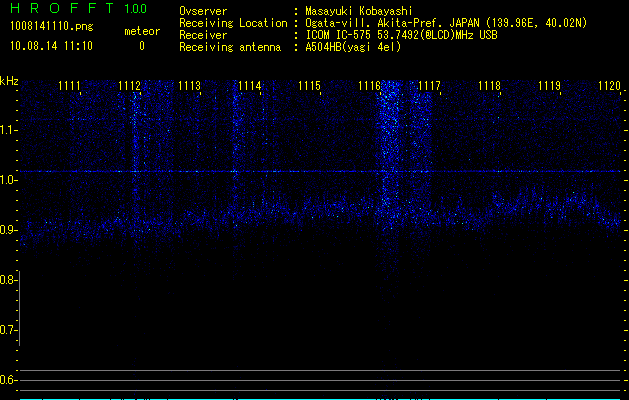Image resolution: width=629 pixels, height=400 pixels.
Task: Select the date stamp 10.08.14 11:10
Action: coord(51,46)
